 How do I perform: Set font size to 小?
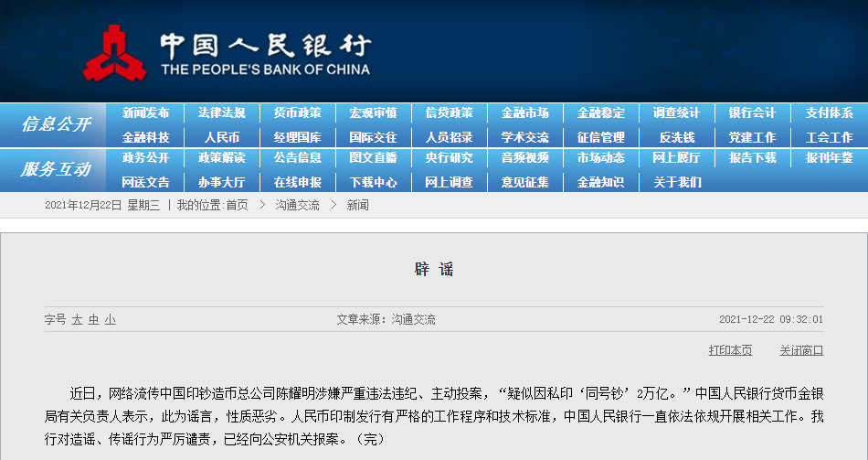[x=111, y=320]
